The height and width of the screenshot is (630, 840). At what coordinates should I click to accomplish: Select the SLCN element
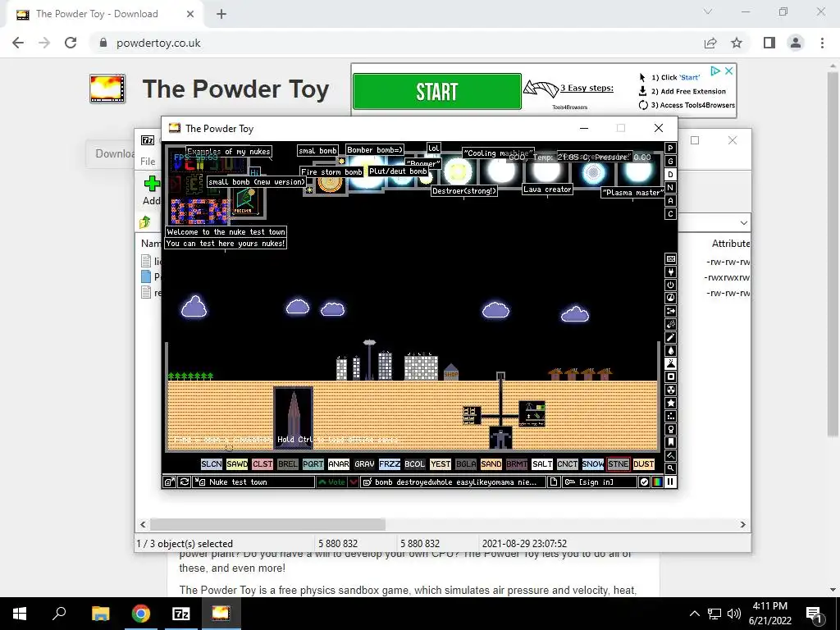[x=212, y=464]
